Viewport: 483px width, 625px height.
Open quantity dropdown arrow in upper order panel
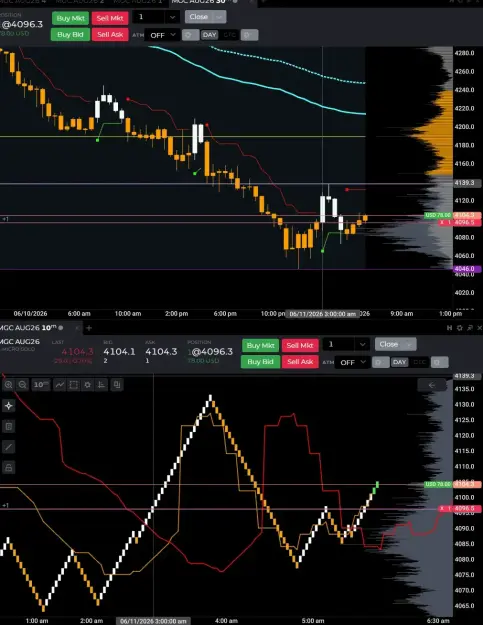[172, 17]
